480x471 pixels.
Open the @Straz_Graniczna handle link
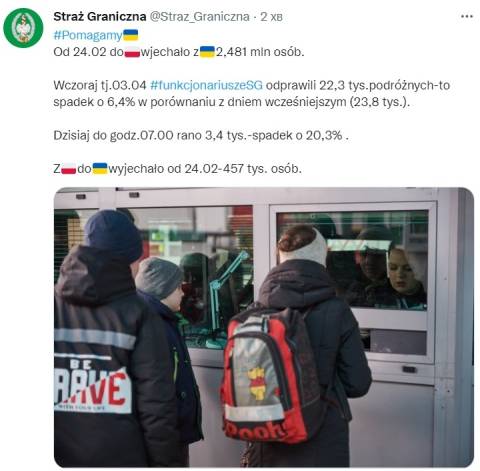(x=199, y=16)
